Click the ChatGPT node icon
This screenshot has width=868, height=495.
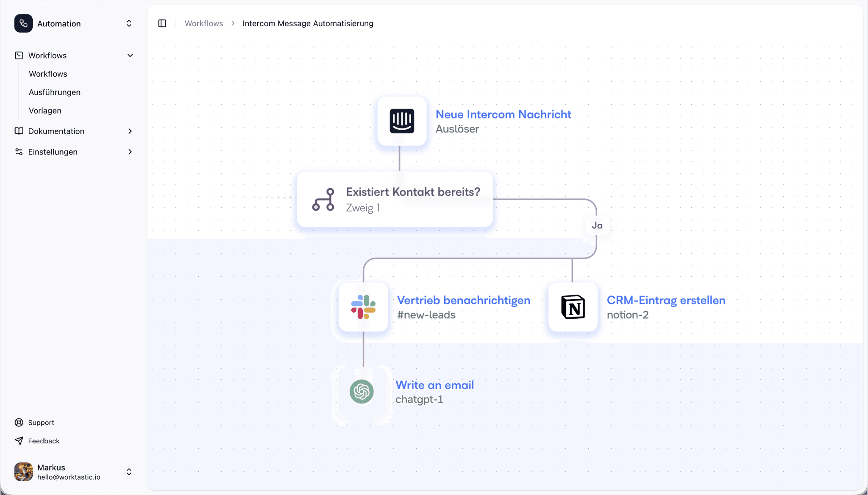[x=362, y=392]
